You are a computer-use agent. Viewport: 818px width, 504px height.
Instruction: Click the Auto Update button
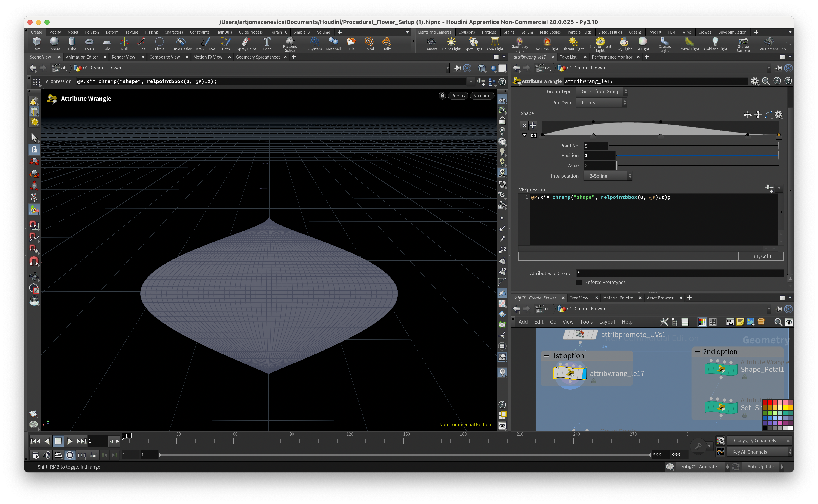point(760,467)
